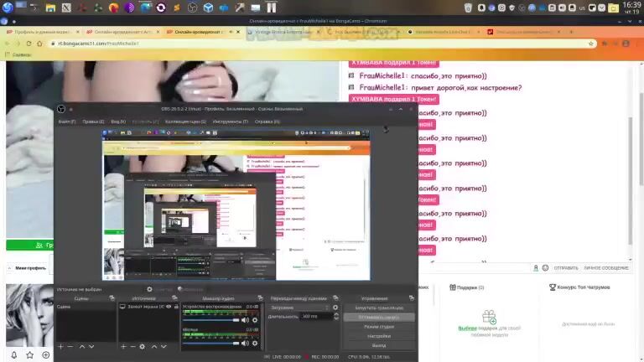Open the Вид (View) menu in OBS

coord(118,122)
